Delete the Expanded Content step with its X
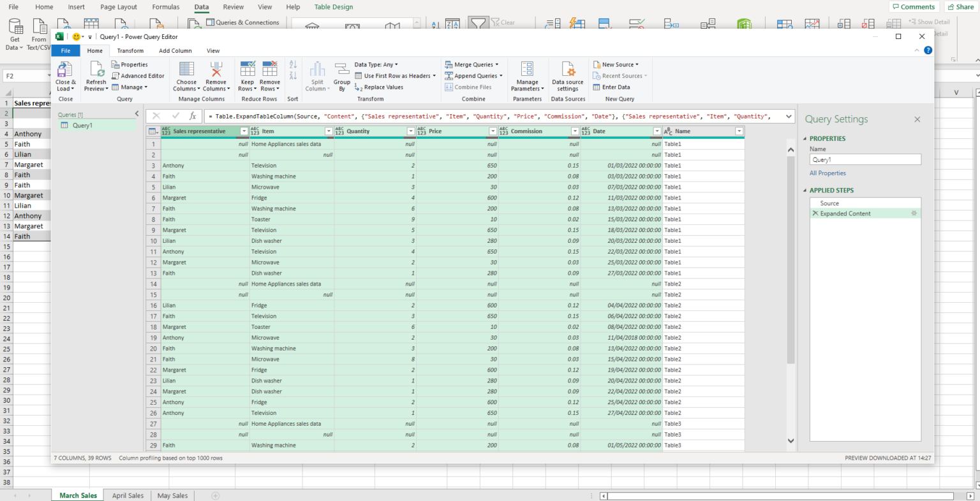This screenshot has width=980, height=501. tap(815, 214)
